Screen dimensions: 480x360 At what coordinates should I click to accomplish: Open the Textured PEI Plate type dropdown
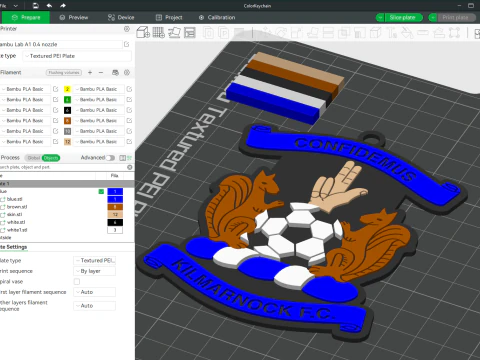77,56
